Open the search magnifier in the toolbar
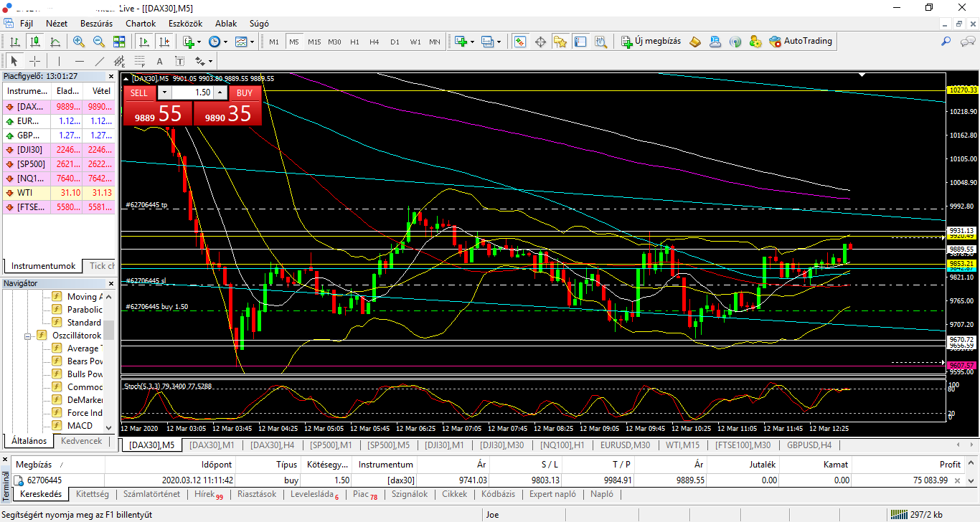The image size is (980, 522). (x=947, y=42)
